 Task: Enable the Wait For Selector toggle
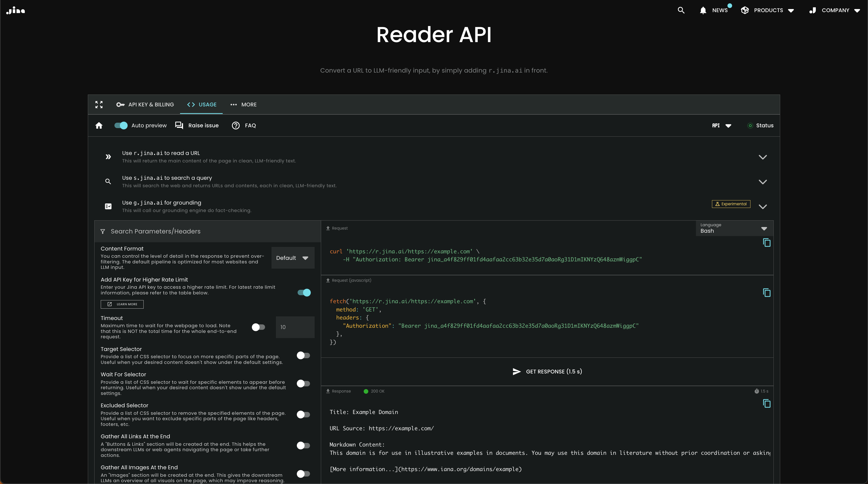[303, 383]
